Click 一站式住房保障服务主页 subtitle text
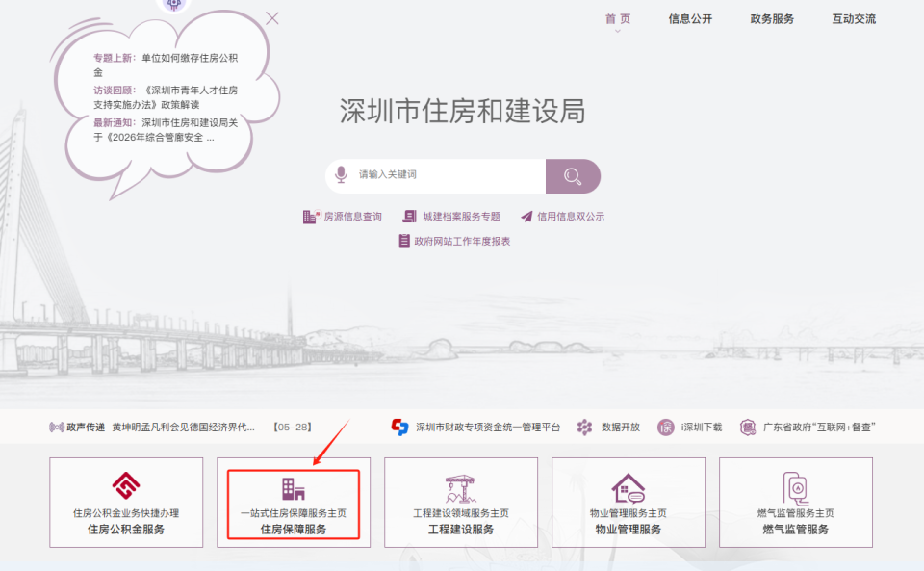Image resolution: width=924 pixels, height=571 pixels. pyautogui.click(x=294, y=513)
